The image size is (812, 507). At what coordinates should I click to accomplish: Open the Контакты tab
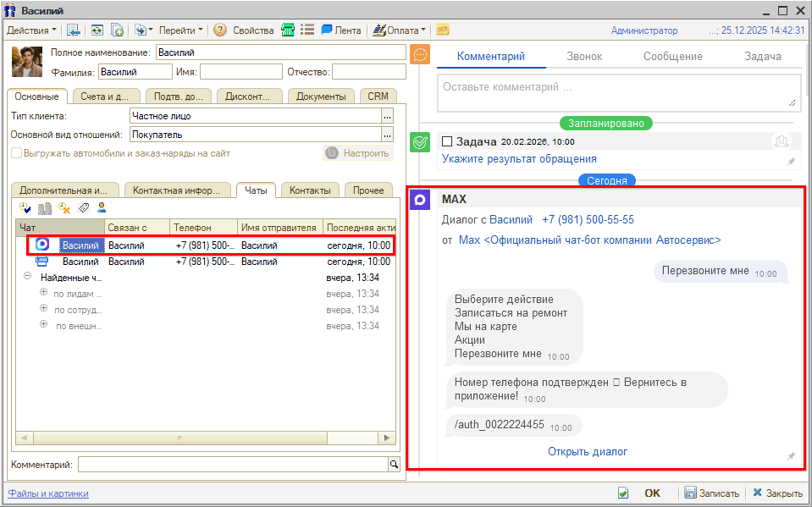(x=309, y=190)
